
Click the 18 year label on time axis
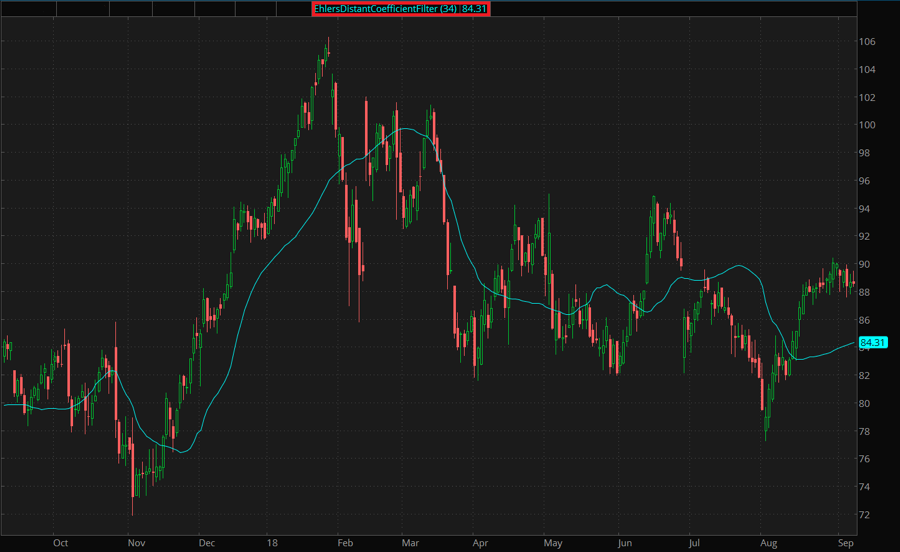point(273,542)
